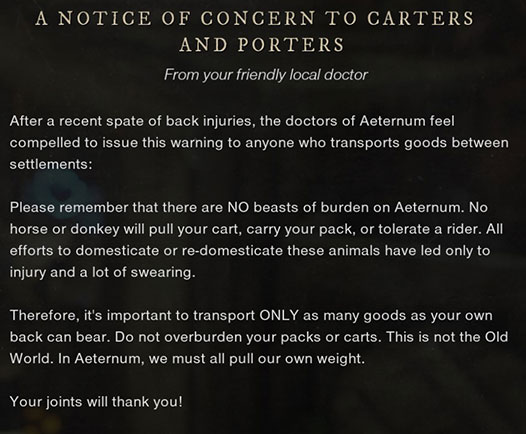The width and height of the screenshot is (526, 434).
Task: Click the 'AND PORTERS' title line
Action: coord(262,44)
